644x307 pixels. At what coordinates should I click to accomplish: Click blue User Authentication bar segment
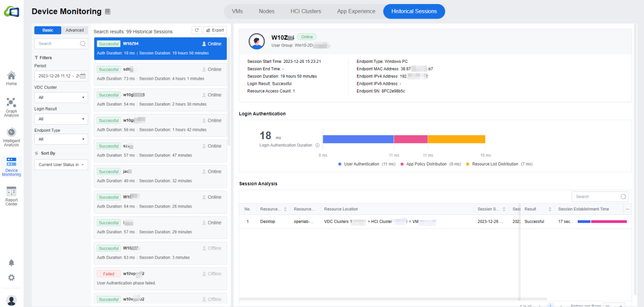point(358,139)
